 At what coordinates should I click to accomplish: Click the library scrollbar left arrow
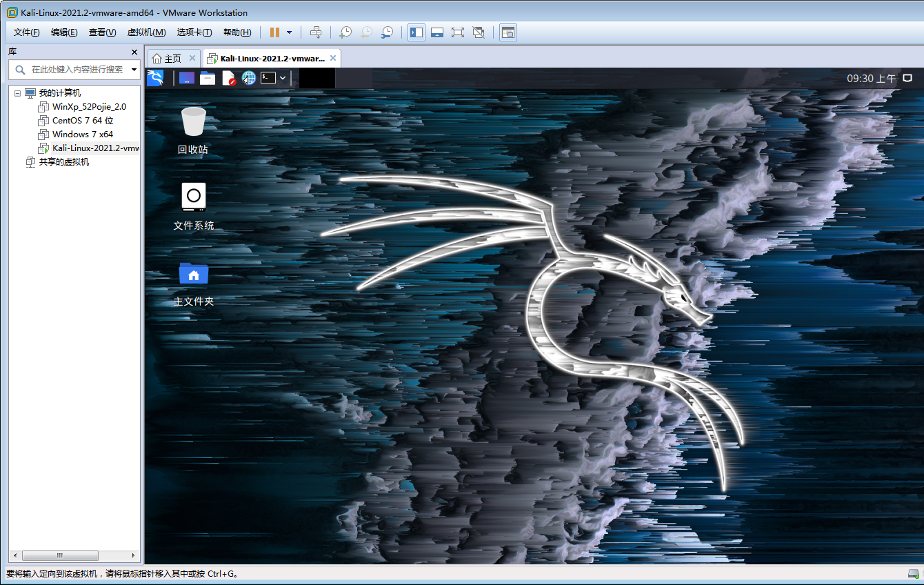tap(14, 555)
